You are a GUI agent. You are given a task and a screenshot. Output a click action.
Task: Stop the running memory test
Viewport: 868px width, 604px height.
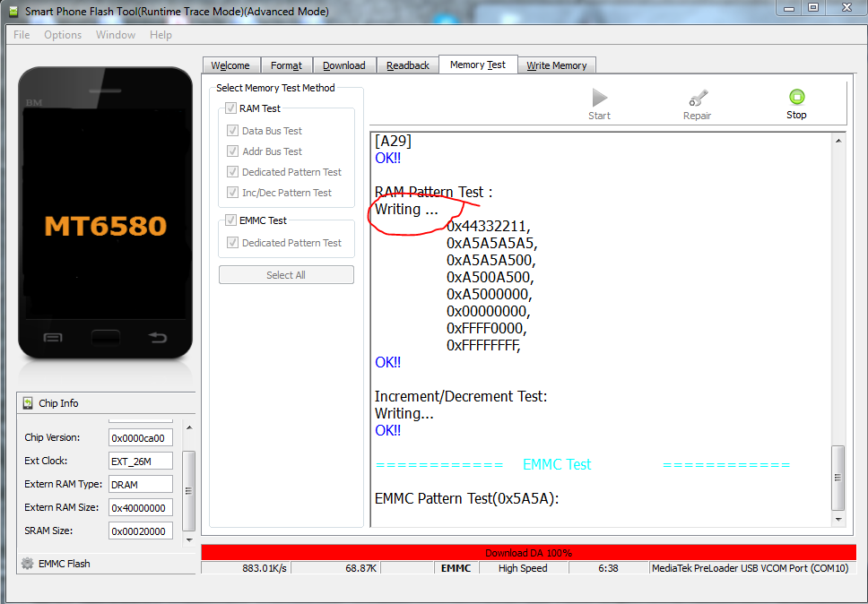[796, 104]
